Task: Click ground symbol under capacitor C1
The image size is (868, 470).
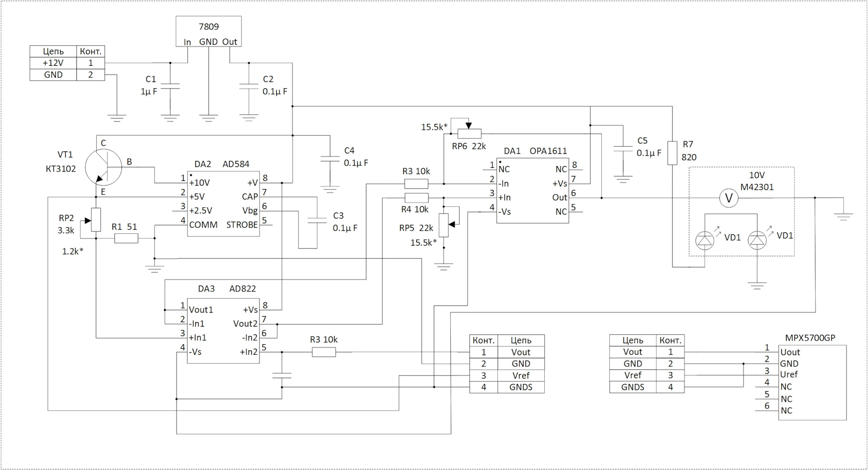Action: 170,118
